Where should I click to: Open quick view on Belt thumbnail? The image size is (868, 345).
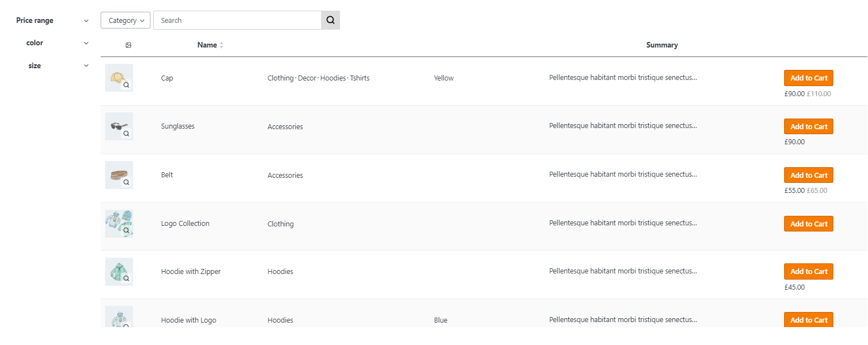point(126,182)
